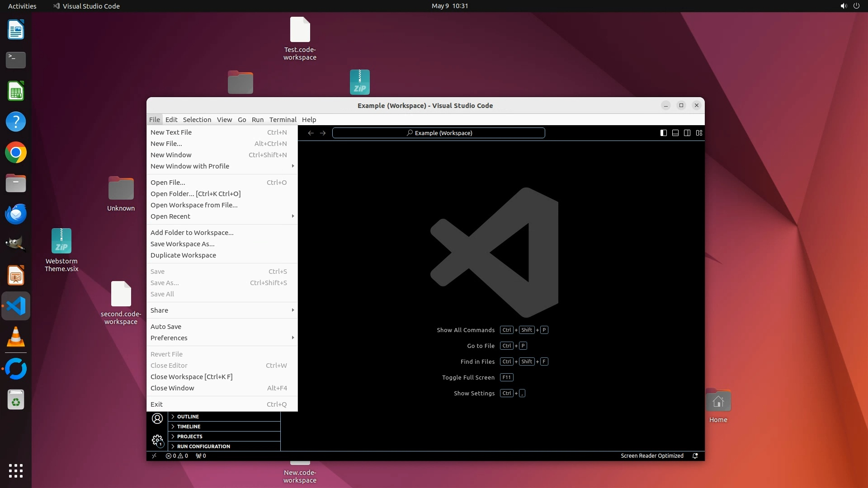This screenshot has height=488, width=868.
Task: Click errors and warnings status indicator
Action: (177, 456)
